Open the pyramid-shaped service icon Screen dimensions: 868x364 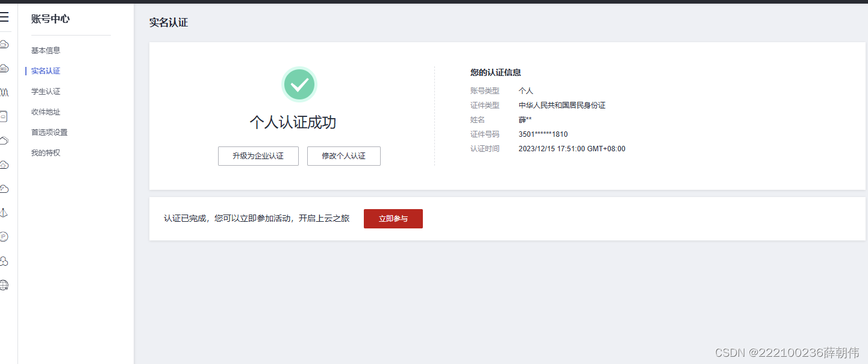click(4, 213)
